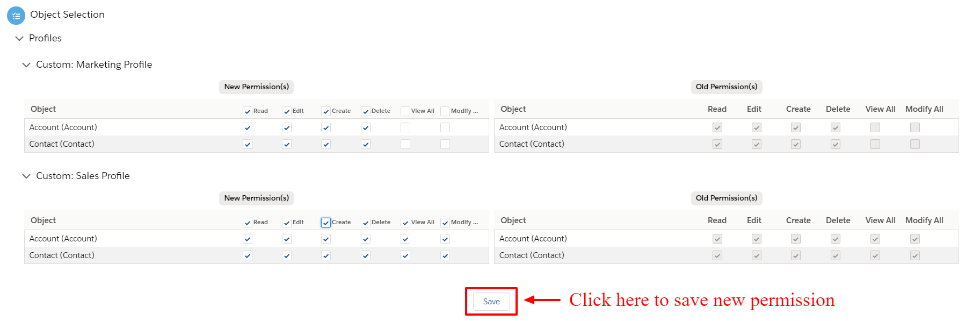Uncheck Create header checkbox in Sales Profile
Screen dimensions: 980x321
point(326,223)
